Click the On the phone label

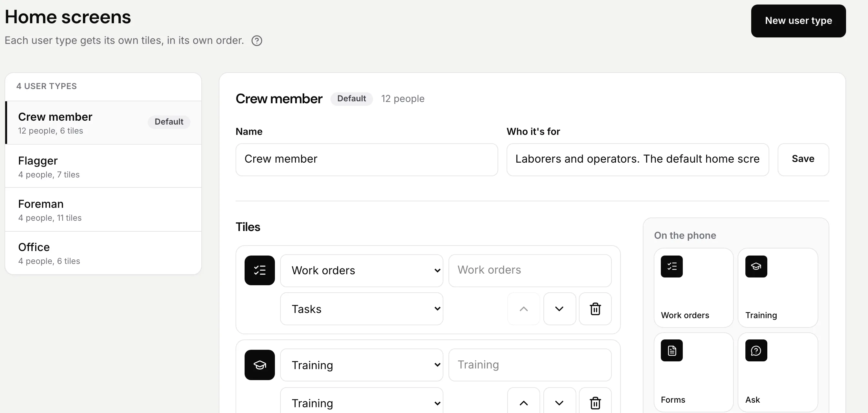pyautogui.click(x=685, y=235)
